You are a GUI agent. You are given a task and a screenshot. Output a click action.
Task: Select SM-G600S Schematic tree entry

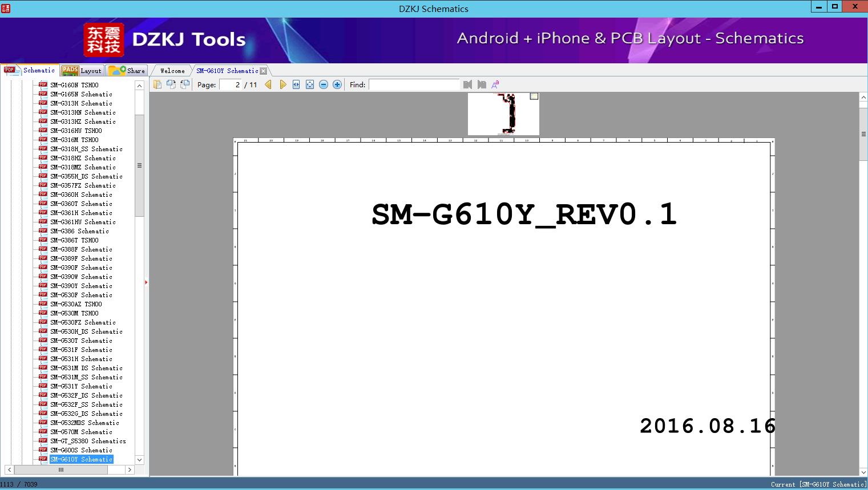point(81,450)
